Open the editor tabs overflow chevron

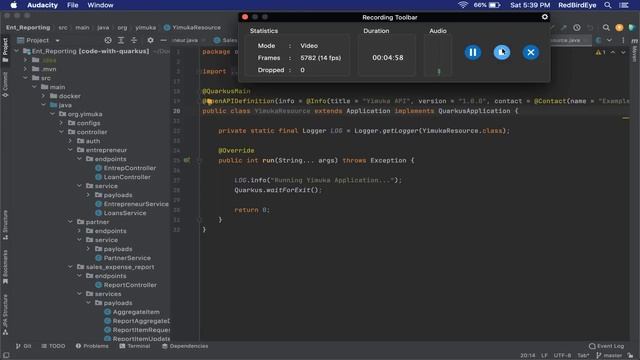click(609, 40)
